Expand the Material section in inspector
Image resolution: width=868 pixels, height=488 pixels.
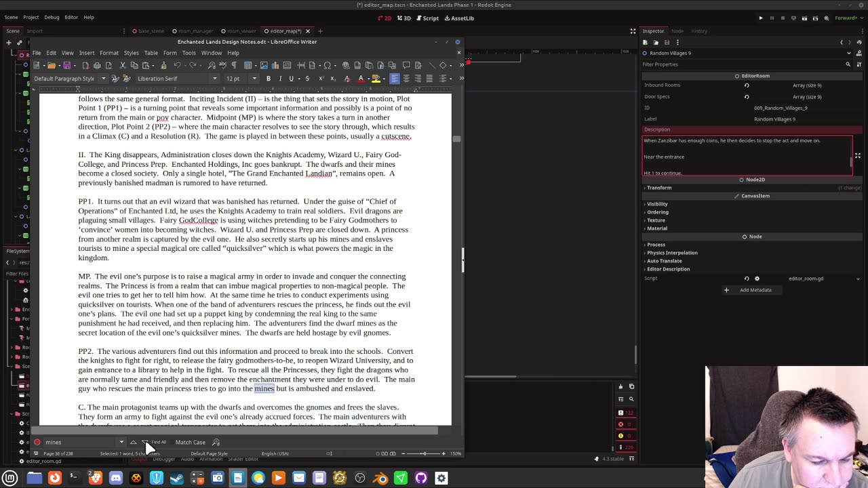coord(656,228)
